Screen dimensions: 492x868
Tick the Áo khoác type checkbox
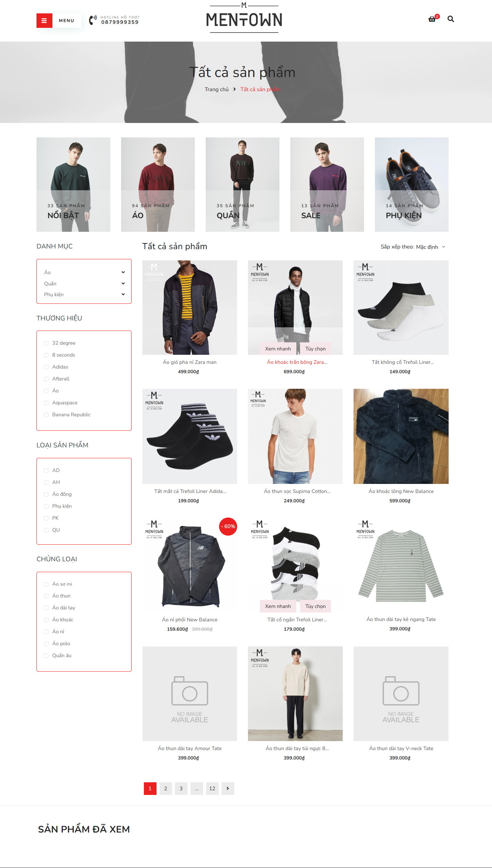(x=46, y=620)
